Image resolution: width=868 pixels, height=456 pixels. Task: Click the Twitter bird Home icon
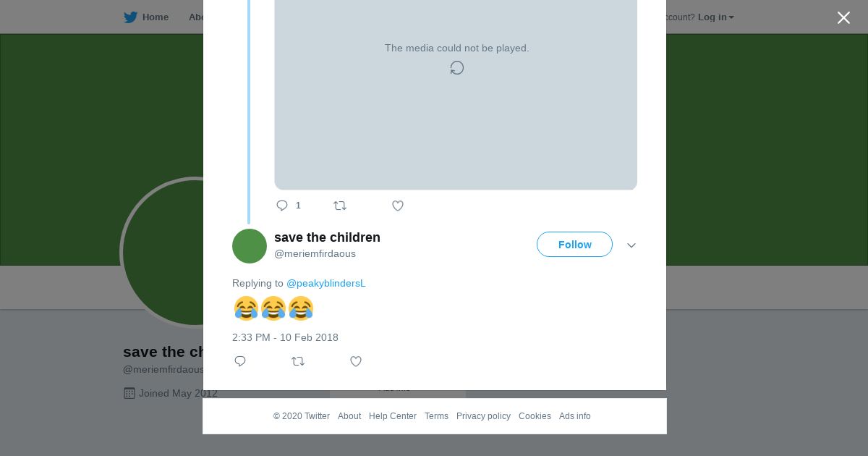pos(130,17)
